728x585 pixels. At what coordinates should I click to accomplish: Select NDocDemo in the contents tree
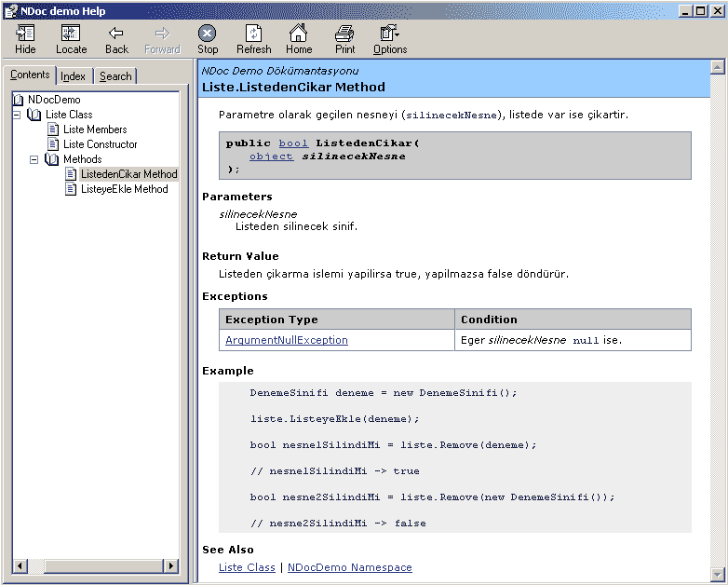coord(54,100)
